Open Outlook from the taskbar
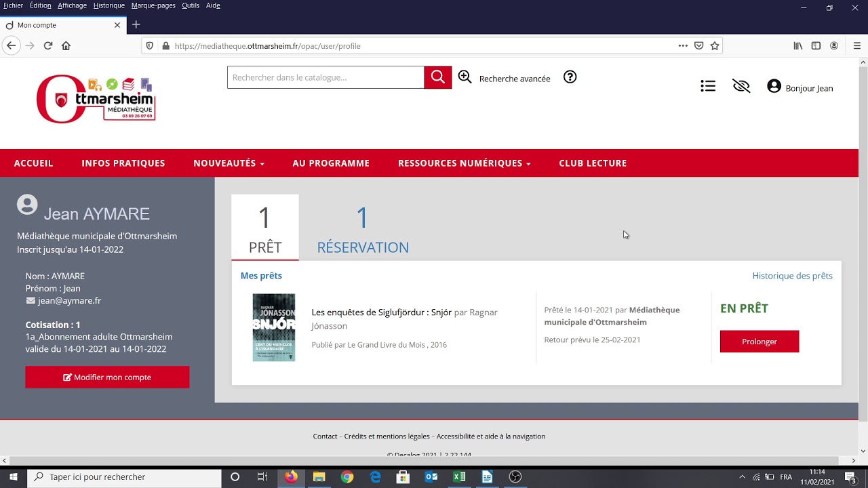The height and width of the screenshot is (488, 868). point(431,477)
